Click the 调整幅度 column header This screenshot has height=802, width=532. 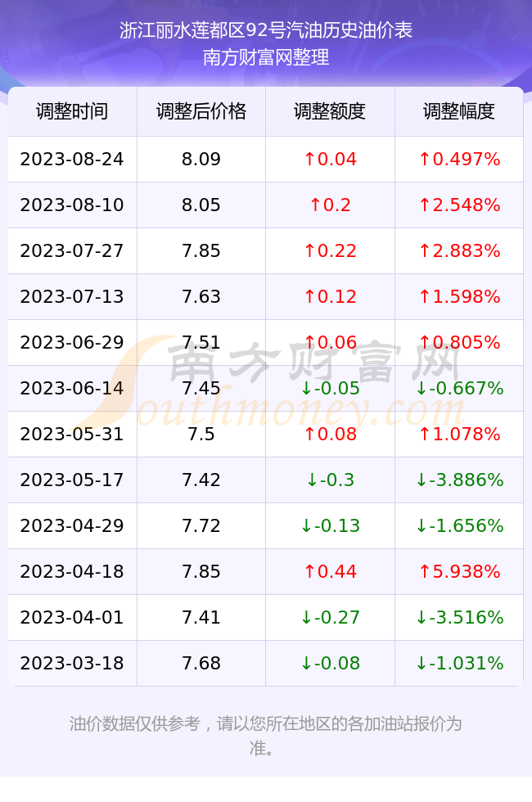tap(459, 111)
